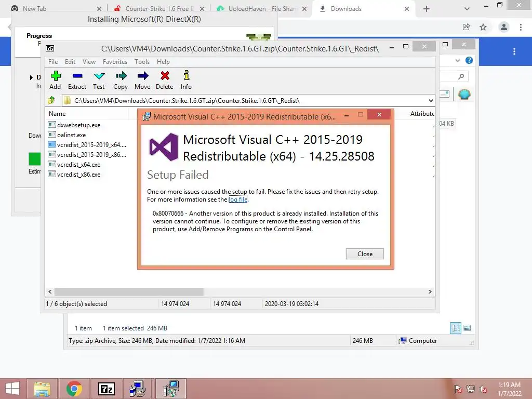The width and height of the screenshot is (532, 399).
Task: Click the muted volume tray icon
Action: (x=483, y=389)
